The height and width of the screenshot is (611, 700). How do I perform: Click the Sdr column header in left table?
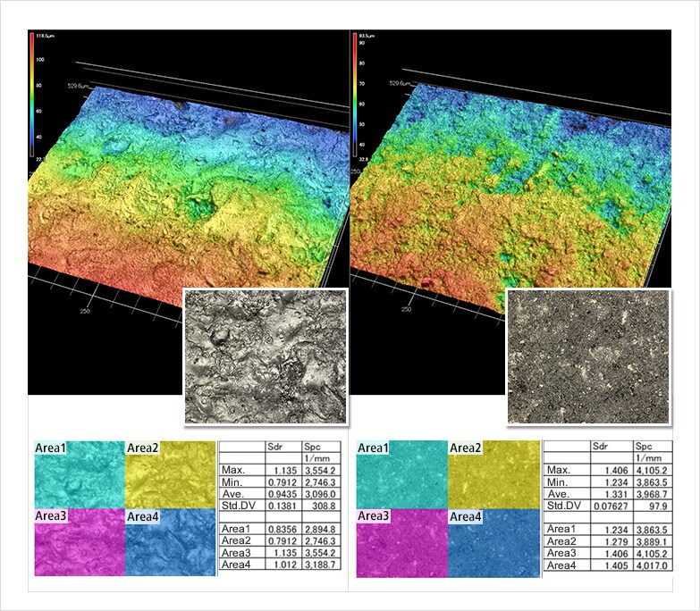pos(277,446)
